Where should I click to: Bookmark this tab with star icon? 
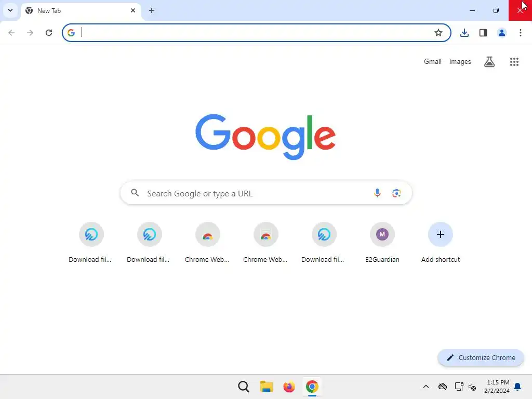click(438, 33)
